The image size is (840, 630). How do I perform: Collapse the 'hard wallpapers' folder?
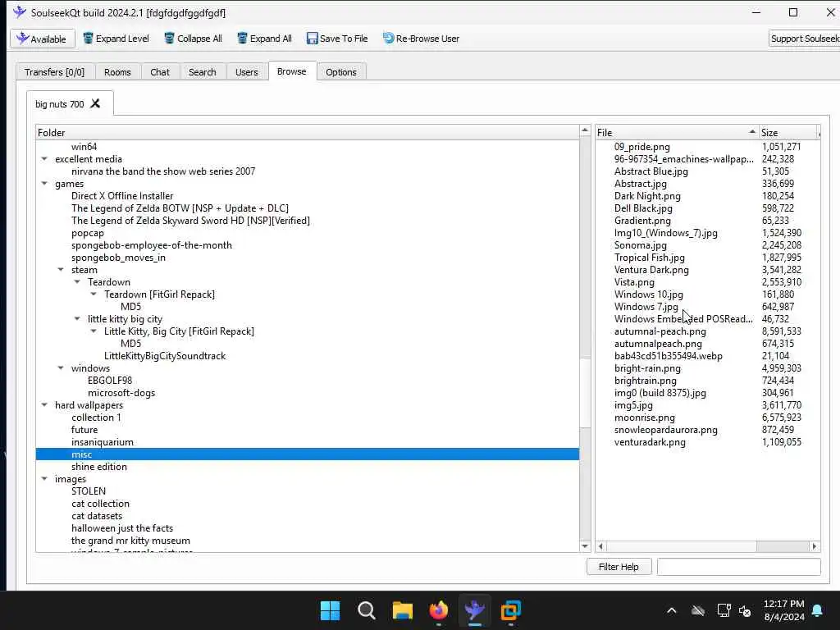coord(44,405)
